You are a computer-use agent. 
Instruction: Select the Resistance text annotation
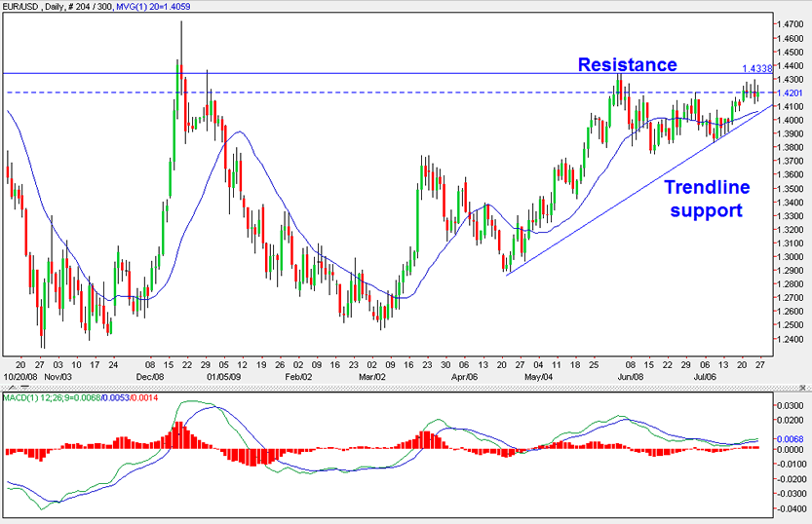pyautogui.click(x=627, y=64)
